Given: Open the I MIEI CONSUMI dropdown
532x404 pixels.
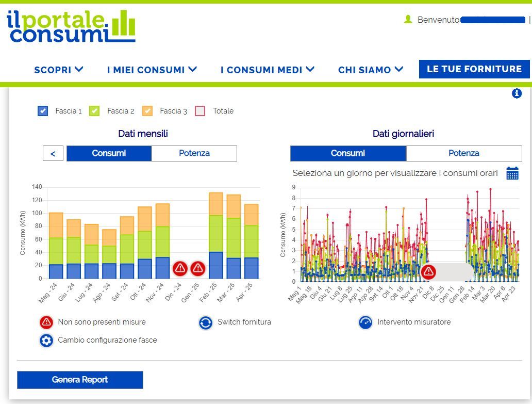Looking at the screenshot, I should click(152, 70).
